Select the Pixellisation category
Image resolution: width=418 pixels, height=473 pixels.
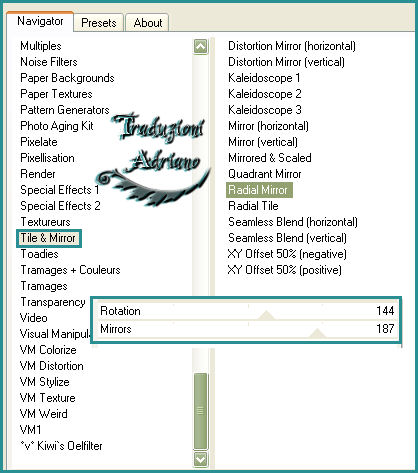pos(47,158)
